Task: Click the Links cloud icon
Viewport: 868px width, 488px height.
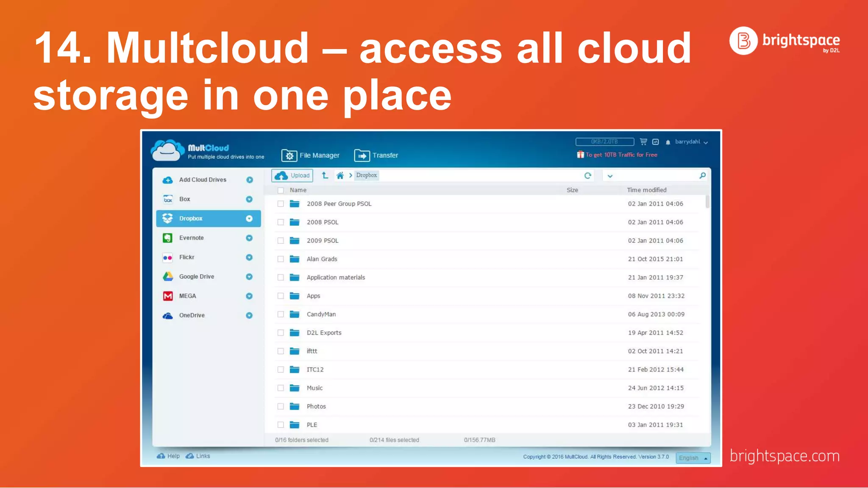Action: tap(190, 456)
